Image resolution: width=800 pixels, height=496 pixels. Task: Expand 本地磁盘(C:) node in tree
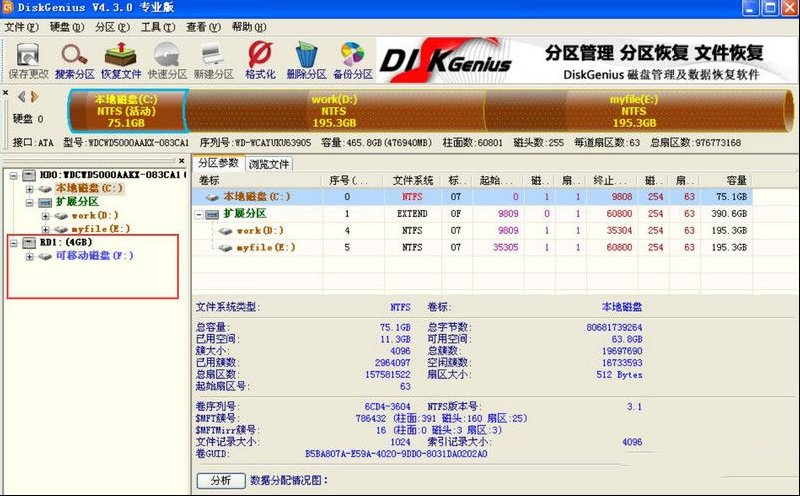[30, 189]
